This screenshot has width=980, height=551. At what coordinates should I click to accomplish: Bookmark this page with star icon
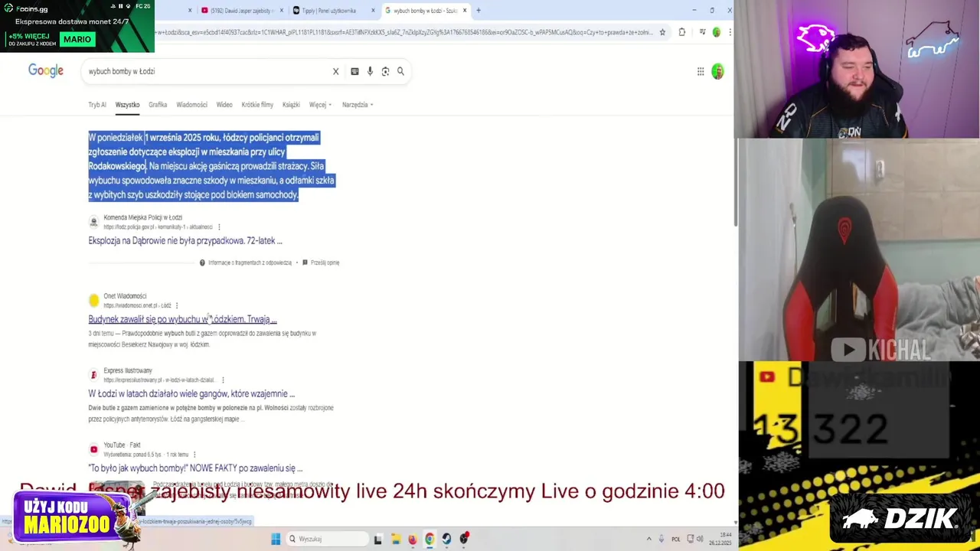(x=661, y=32)
